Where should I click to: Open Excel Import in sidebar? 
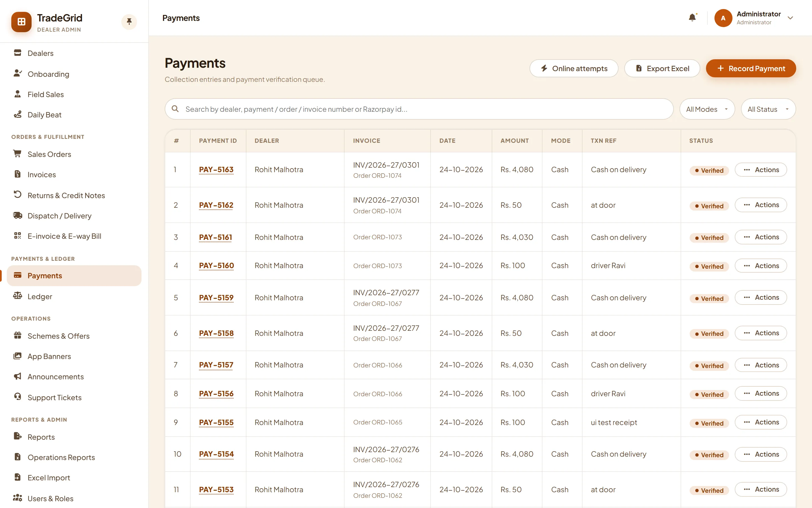coord(74,478)
